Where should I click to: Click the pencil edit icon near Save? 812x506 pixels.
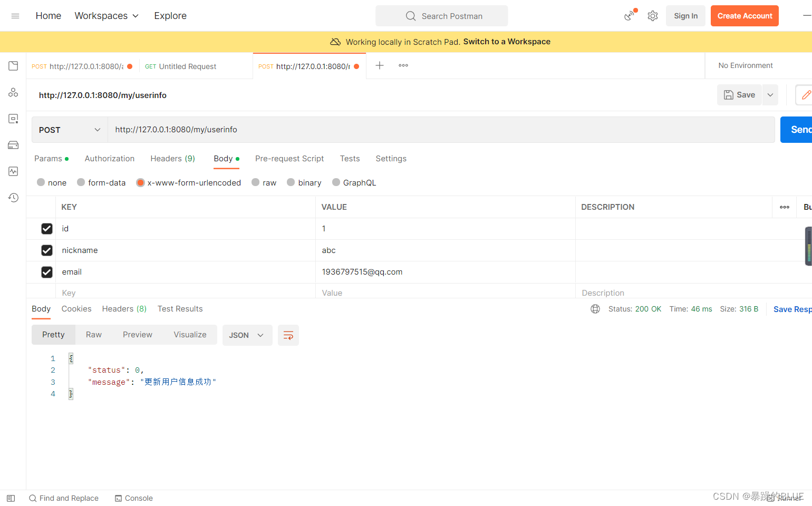pos(806,95)
